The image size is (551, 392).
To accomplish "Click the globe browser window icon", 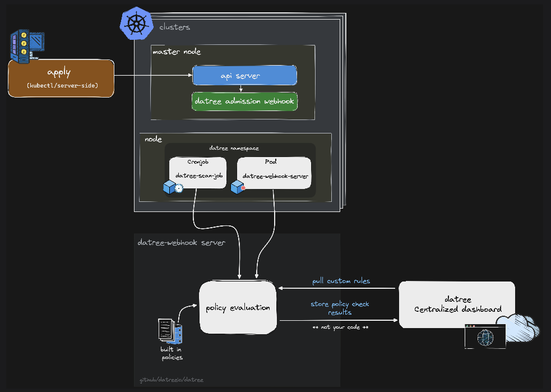I will point(485,338).
